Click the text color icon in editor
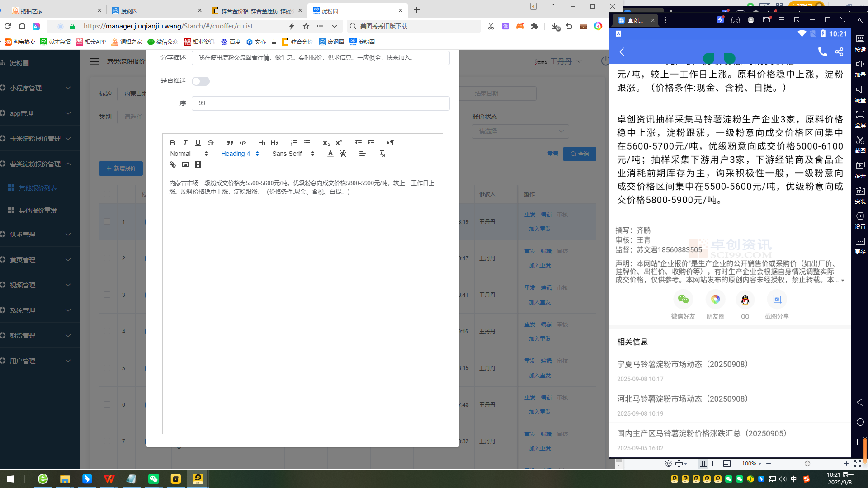The width and height of the screenshot is (868, 488). click(330, 154)
